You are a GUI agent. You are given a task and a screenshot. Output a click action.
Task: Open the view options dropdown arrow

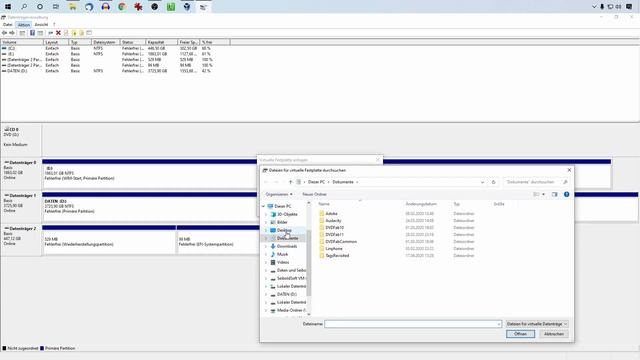543,194
